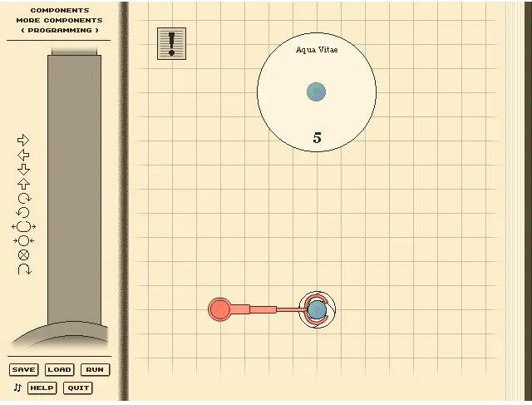Click the red manipulator arm base
This screenshot has width=532, height=405.
point(219,309)
